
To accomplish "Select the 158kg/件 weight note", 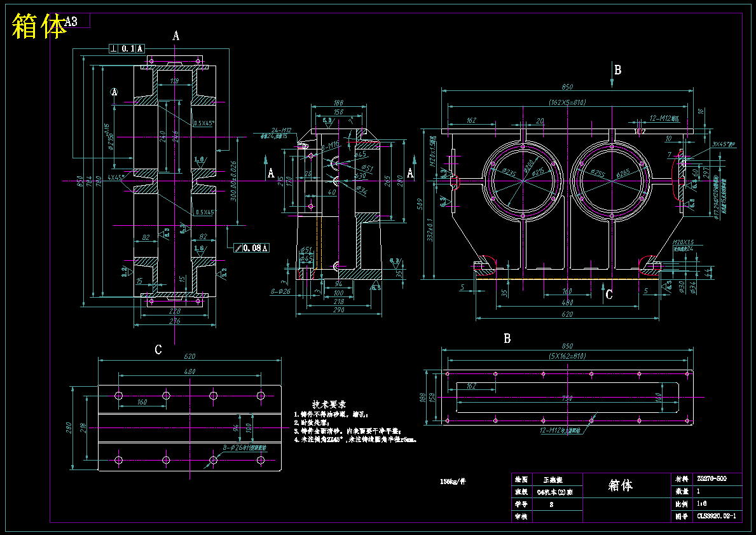I will pyautogui.click(x=453, y=481).
